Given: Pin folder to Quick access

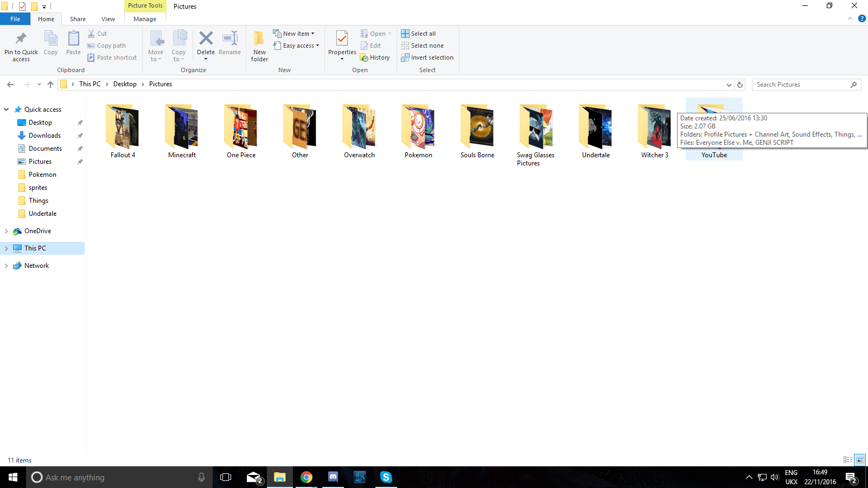Looking at the screenshot, I should tap(21, 46).
